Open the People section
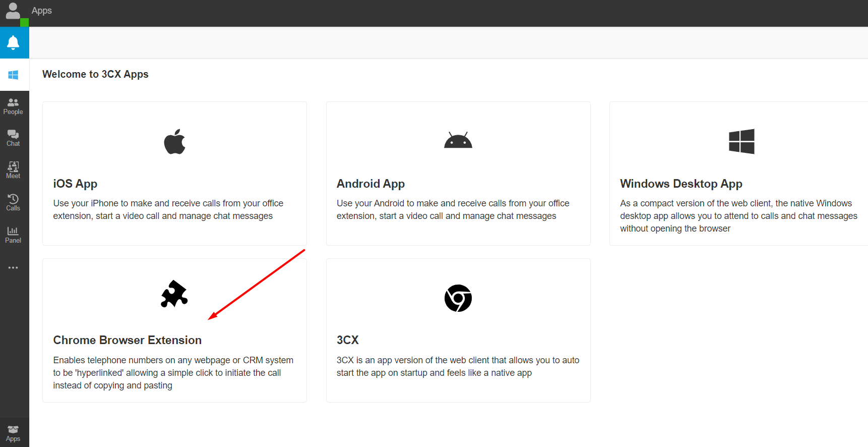This screenshot has height=447, width=868. [14, 106]
